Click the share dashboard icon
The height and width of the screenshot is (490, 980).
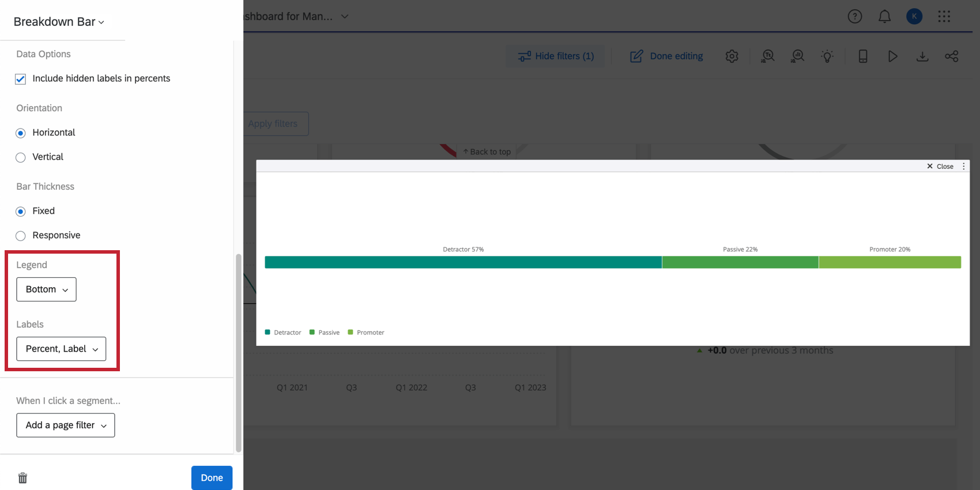click(x=952, y=56)
